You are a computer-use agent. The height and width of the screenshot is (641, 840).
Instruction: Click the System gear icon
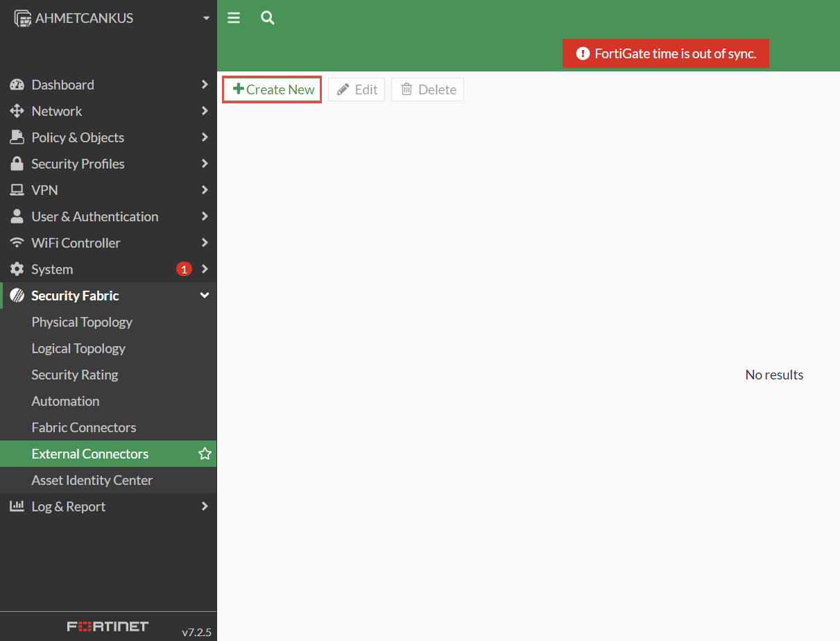coord(17,269)
